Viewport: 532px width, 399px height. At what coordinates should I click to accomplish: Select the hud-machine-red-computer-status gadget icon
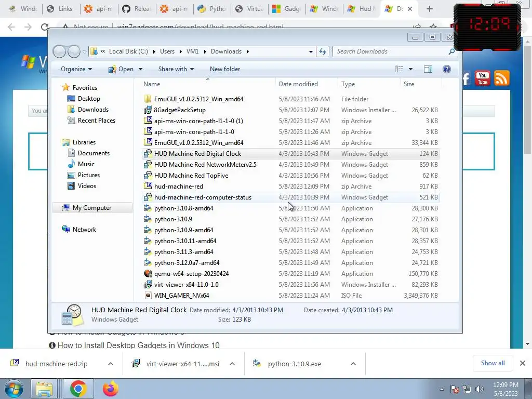tap(148, 197)
